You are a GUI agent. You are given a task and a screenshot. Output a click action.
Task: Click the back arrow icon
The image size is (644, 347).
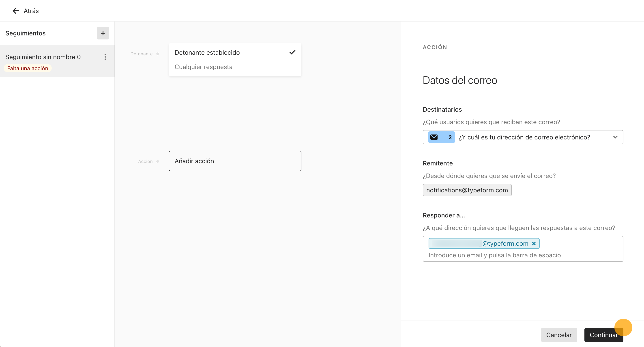pyautogui.click(x=16, y=11)
